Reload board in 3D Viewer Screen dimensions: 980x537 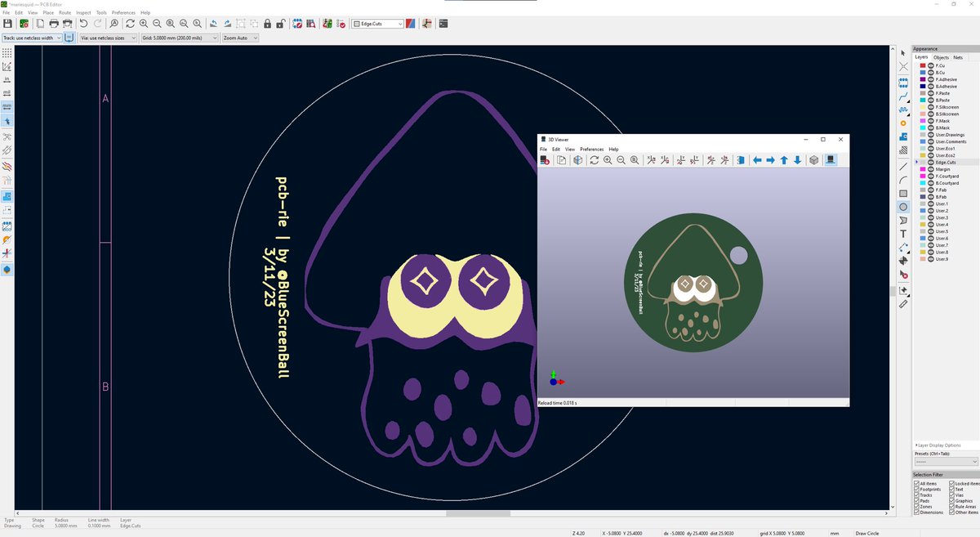coord(545,160)
